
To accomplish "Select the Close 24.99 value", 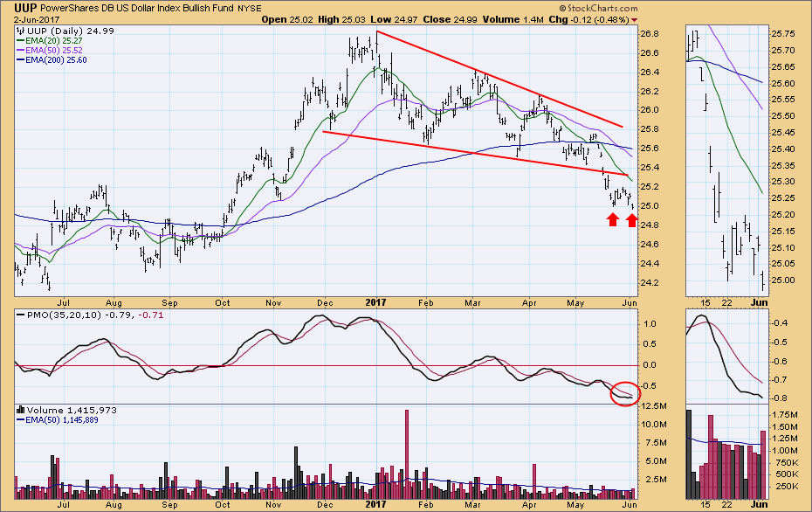I will (450, 20).
